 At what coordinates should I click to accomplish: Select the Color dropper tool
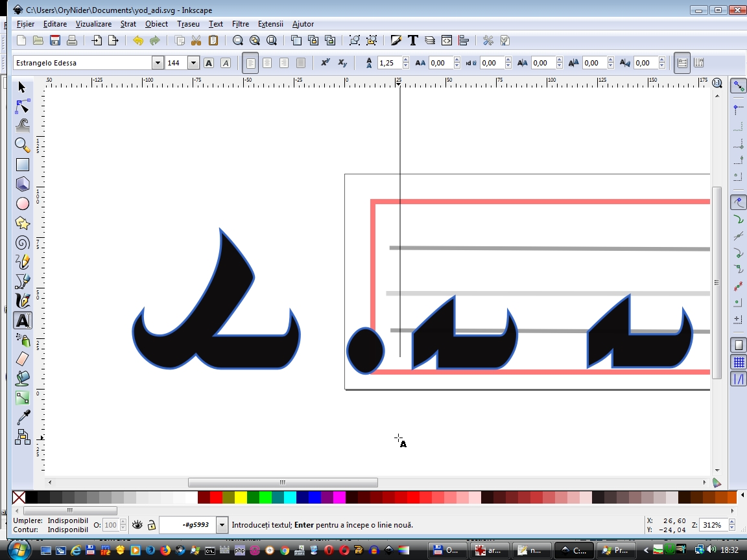click(x=23, y=417)
